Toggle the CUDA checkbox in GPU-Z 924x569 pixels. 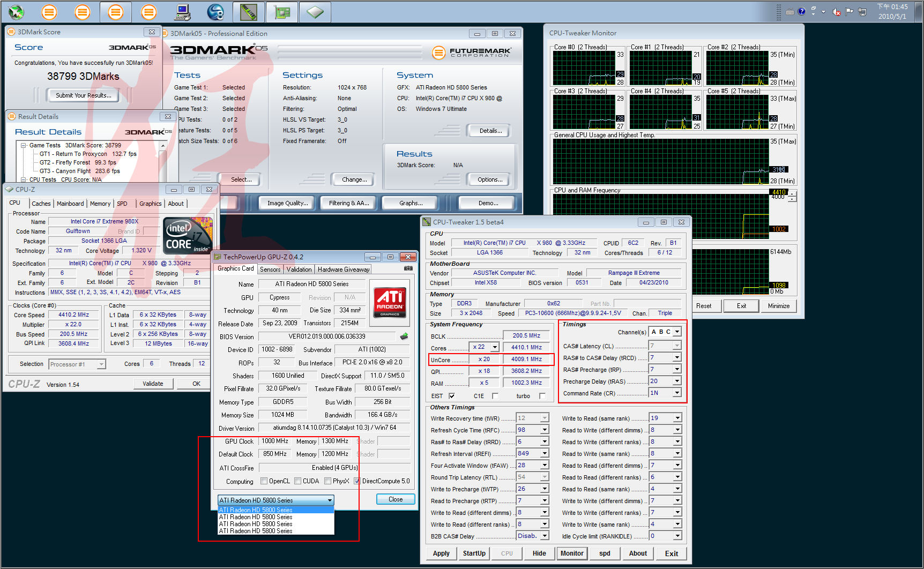tap(297, 481)
